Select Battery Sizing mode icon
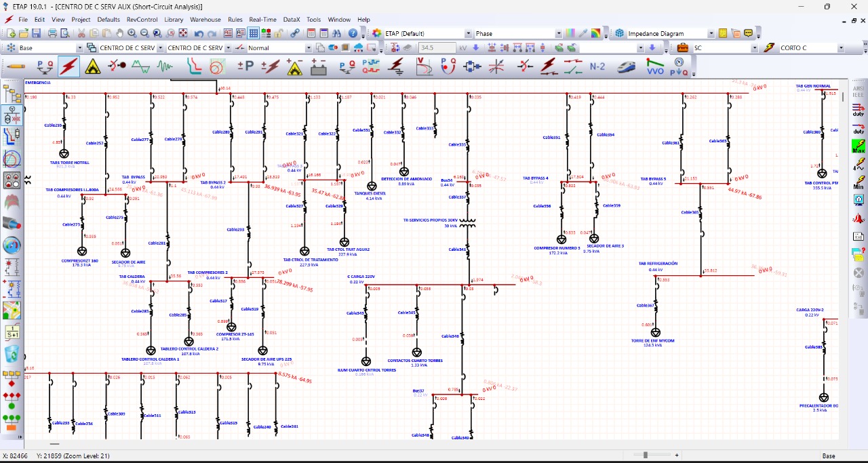Viewport: 868px width, 463px height. coord(319,66)
